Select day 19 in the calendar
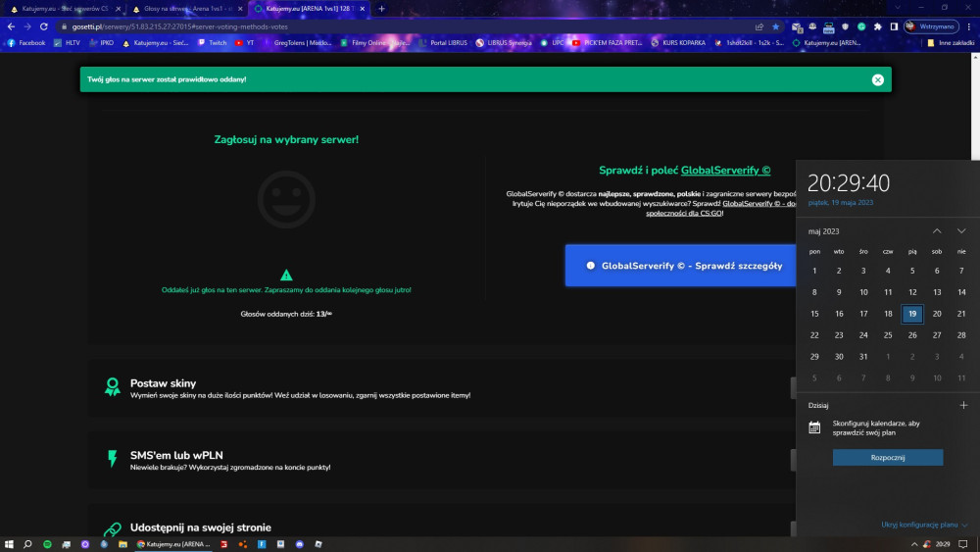The image size is (980, 552). pyautogui.click(x=912, y=314)
